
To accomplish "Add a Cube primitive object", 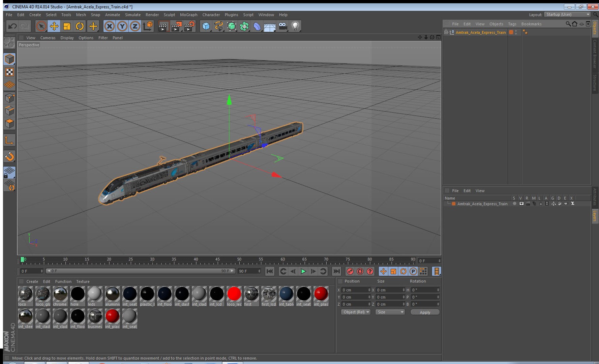I will (x=206, y=26).
